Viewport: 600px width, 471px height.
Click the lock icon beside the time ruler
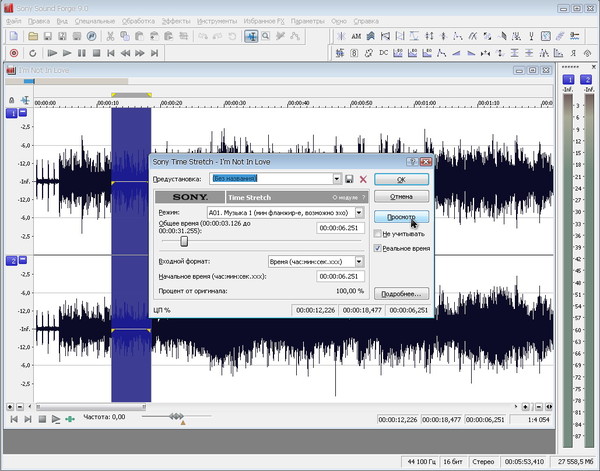[x=11, y=100]
